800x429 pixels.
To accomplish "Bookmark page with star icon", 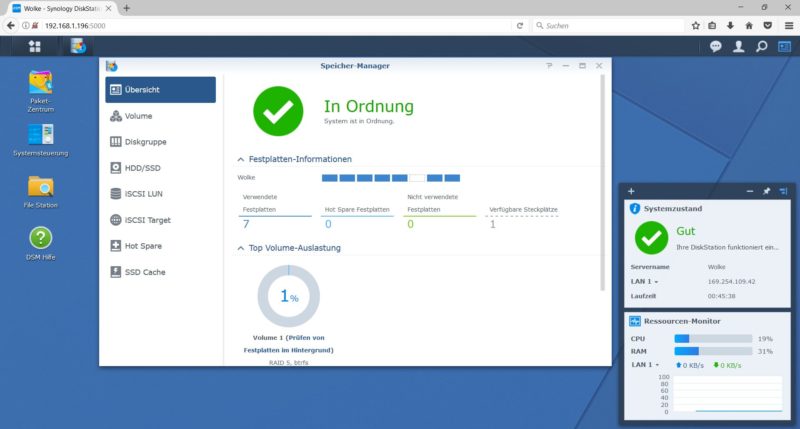I will click(x=695, y=26).
